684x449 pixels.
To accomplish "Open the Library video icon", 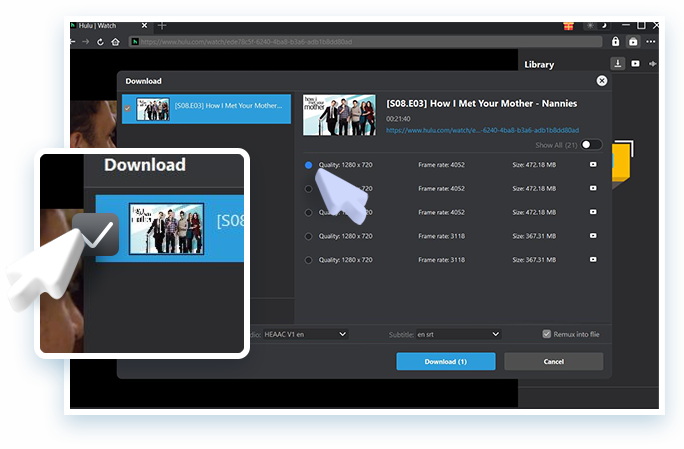I will coord(635,64).
